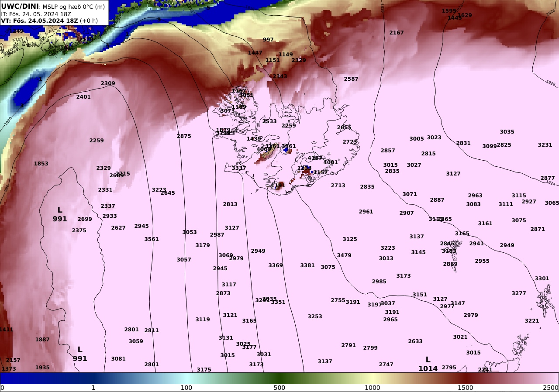
Task: Click the UWC/DINI map title
Action: (x=20, y=6)
